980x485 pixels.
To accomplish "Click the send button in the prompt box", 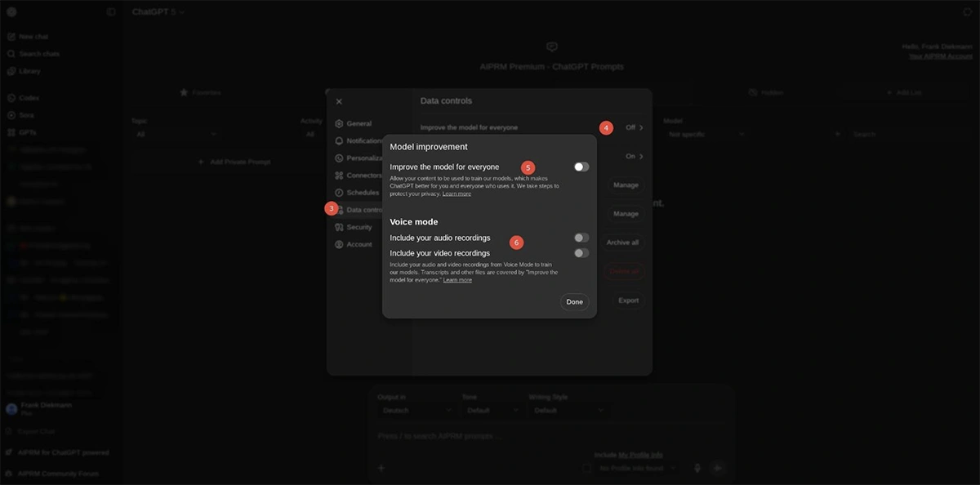I will pyautogui.click(x=718, y=468).
